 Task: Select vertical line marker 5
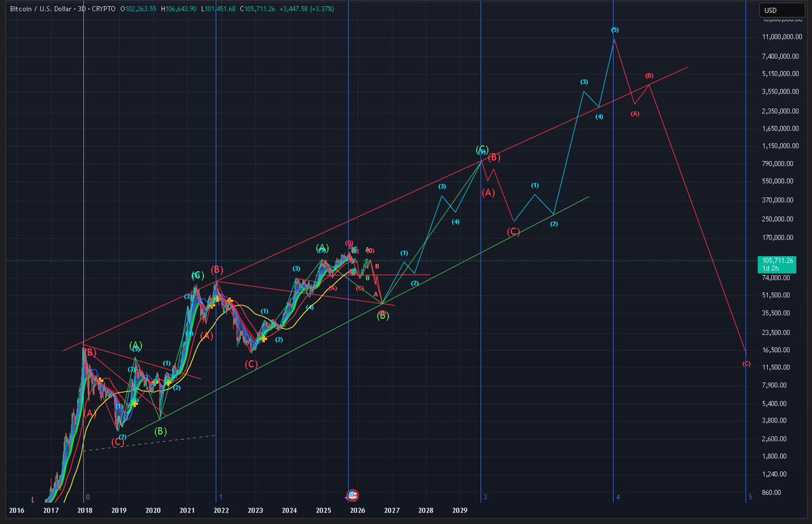[x=750, y=497]
